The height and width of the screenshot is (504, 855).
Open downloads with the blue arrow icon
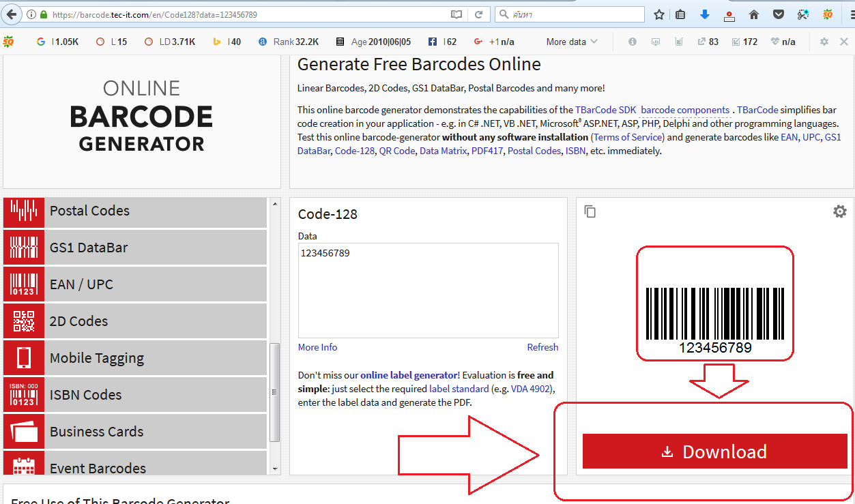click(x=705, y=14)
